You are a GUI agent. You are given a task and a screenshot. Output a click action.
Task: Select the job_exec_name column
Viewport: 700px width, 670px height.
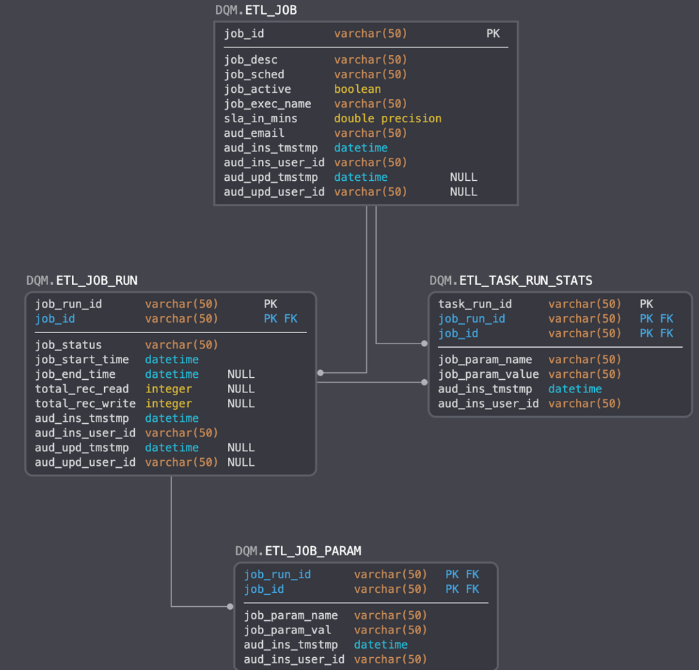click(x=267, y=104)
